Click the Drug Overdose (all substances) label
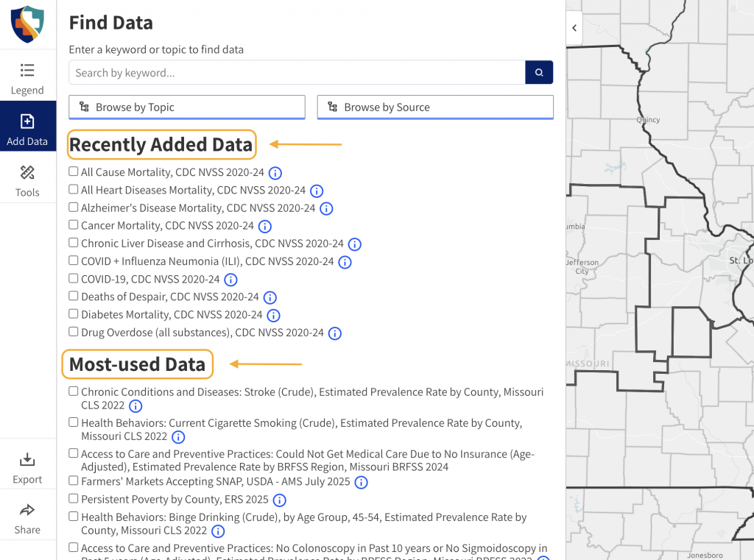754x560 pixels. pos(202,333)
